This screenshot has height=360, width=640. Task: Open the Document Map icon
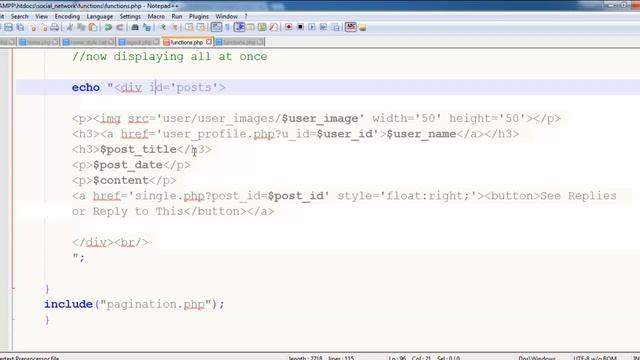click(262, 27)
